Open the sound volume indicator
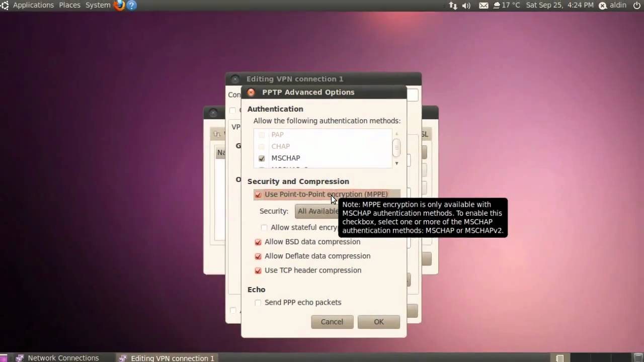This screenshot has width=644, height=362. tap(466, 6)
